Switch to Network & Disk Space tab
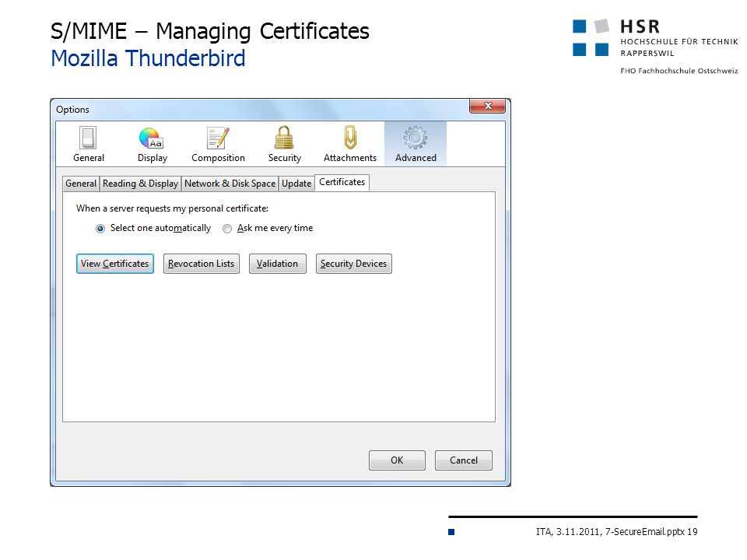Screen dimensions: 747x560 click(x=230, y=184)
